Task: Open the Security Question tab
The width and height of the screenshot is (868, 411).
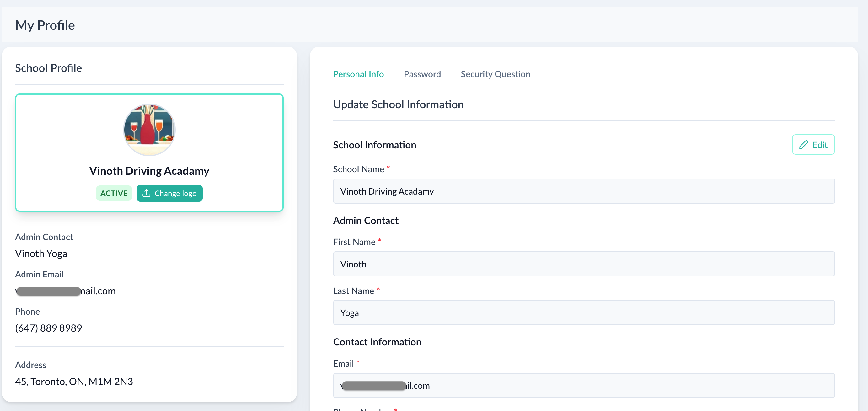Action: 495,74
